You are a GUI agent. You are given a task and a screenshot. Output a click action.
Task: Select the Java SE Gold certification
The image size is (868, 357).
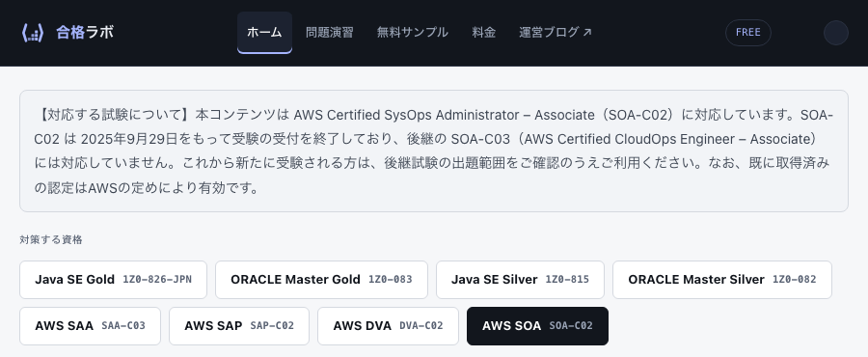click(113, 280)
